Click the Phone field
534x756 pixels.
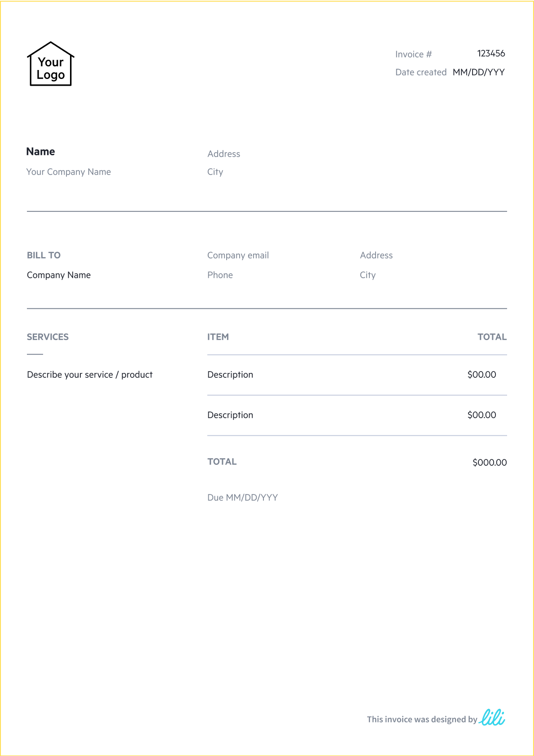220,275
